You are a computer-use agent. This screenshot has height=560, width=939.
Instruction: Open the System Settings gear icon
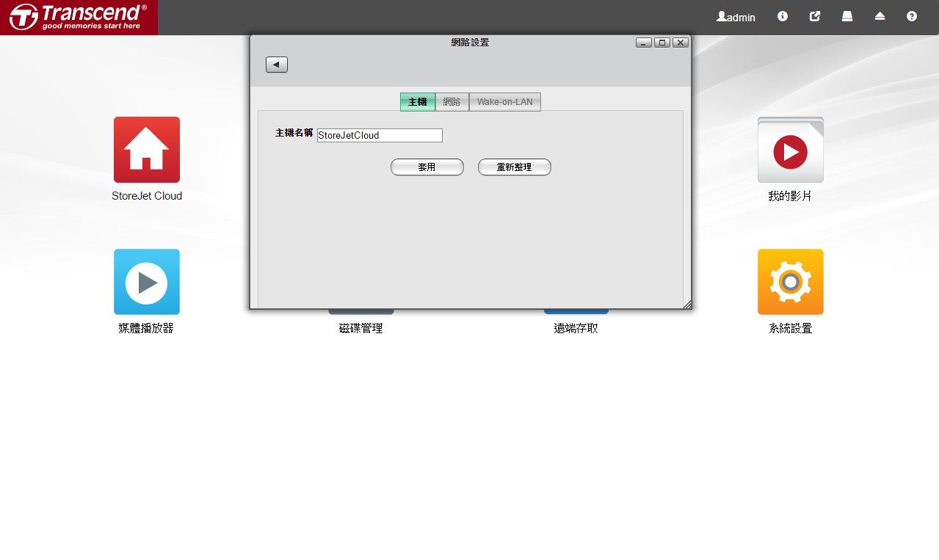pyautogui.click(x=791, y=282)
